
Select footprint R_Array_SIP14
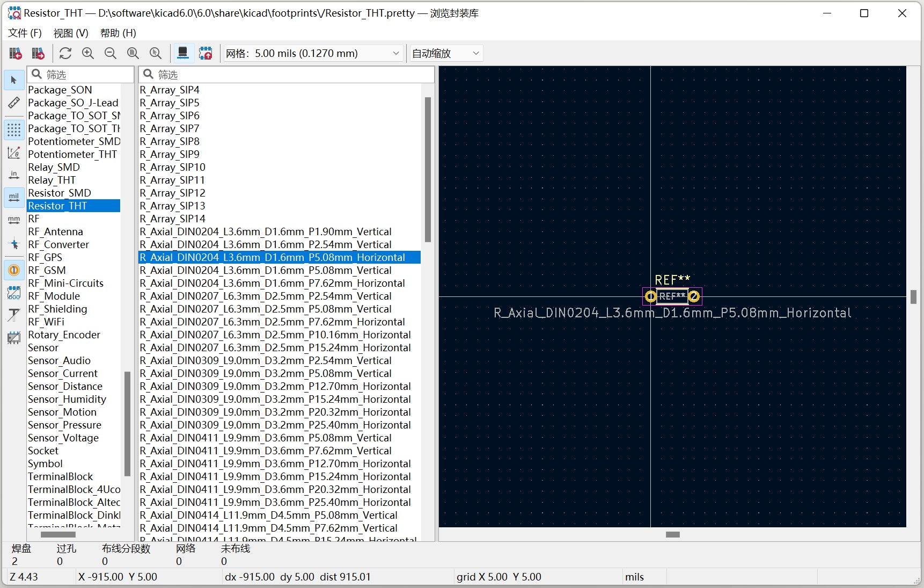pyautogui.click(x=280, y=219)
